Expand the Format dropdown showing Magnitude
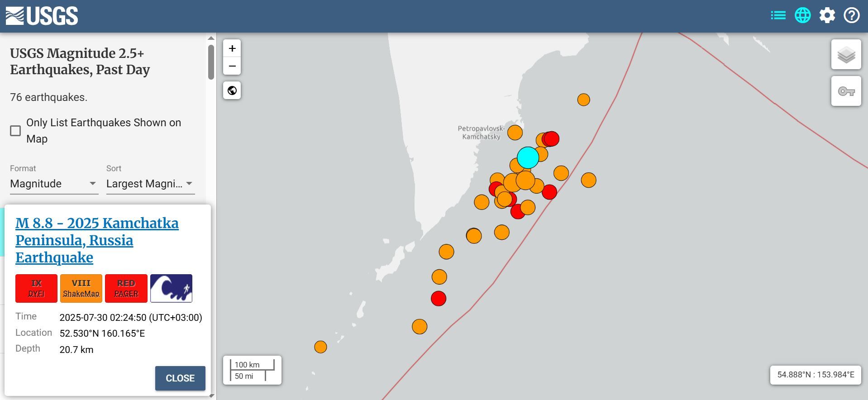Image resolution: width=868 pixels, height=400 pixels. [x=53, y=184]
